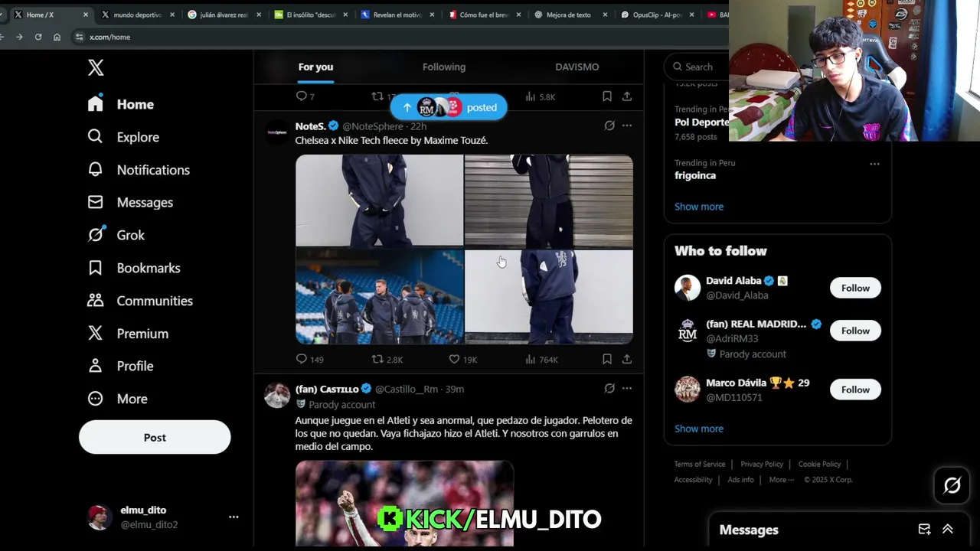Expand footer More options

tap(781, 480)
